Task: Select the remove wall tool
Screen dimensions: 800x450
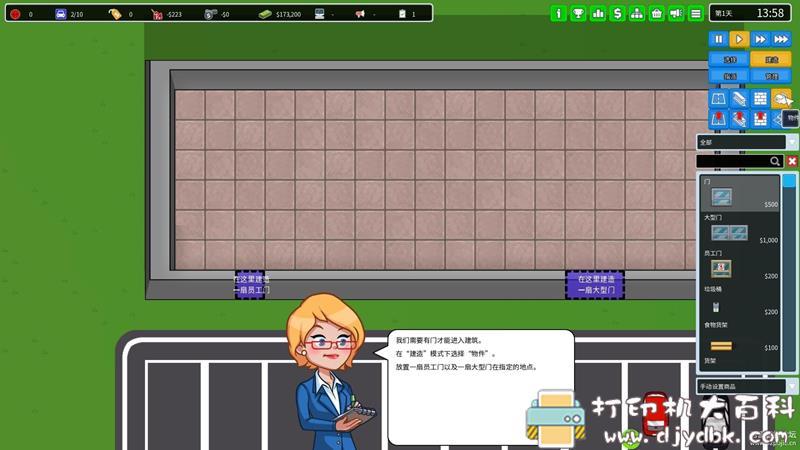Action: pyautogui.click(x=760, y=119)
